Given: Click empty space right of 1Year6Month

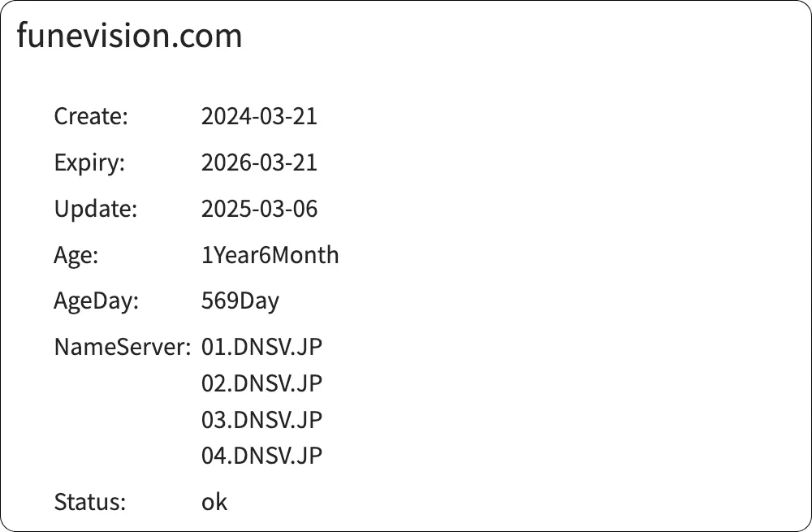Looking at the screenshot, I should 568,256.
